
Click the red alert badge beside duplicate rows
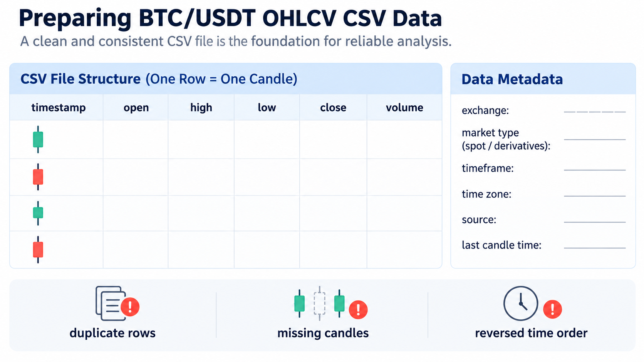[x=130, y=307]
